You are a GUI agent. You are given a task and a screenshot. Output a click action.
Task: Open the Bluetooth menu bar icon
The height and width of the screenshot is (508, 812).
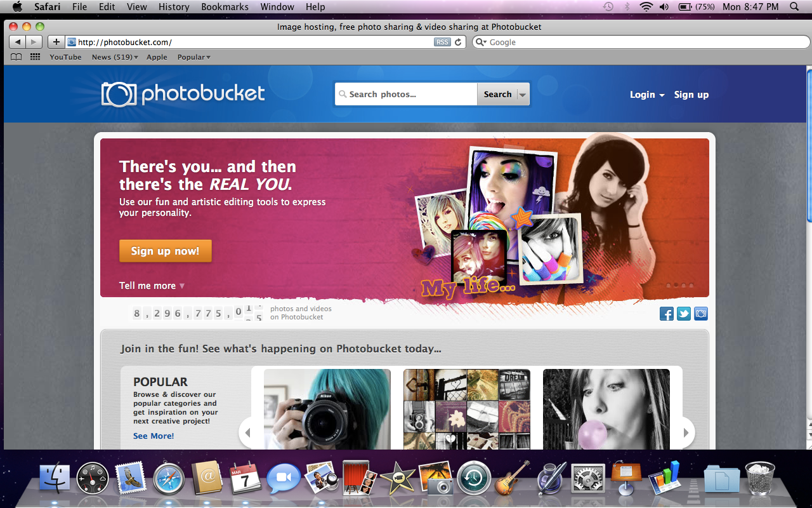click(627, 6)
